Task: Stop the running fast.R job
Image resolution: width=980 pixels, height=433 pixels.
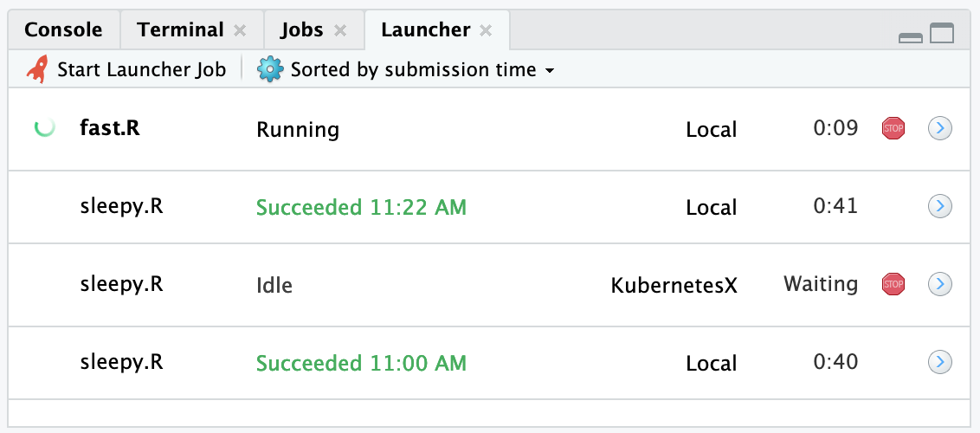Action: tap(893, 129)
